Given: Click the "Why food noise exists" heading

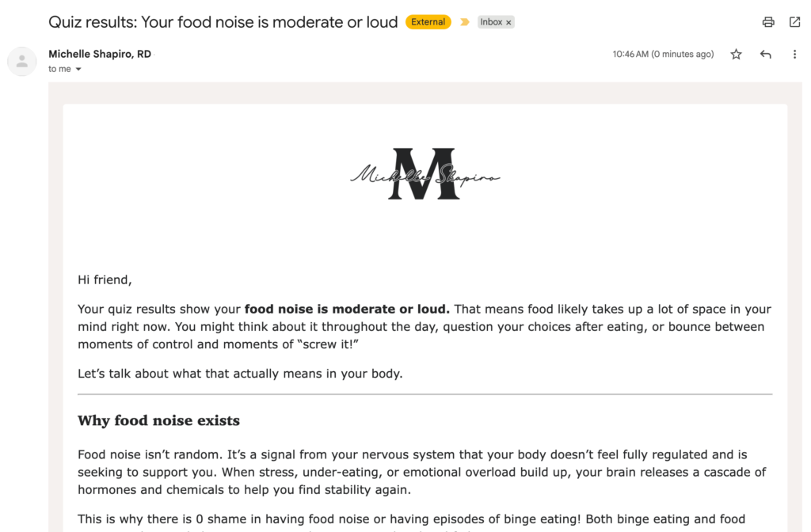Looking at the screenshot, I should pyautogui.click(x=158, y=420).
